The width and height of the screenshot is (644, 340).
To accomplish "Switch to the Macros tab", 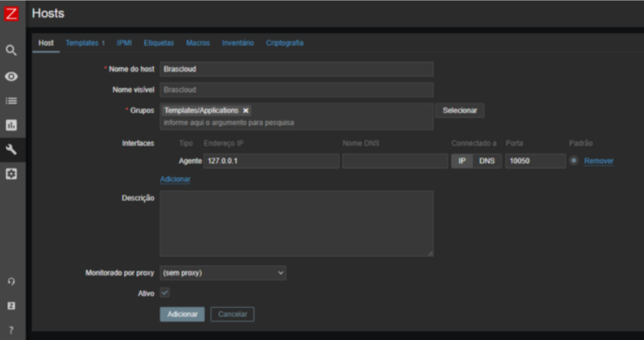I will (198, 43).
